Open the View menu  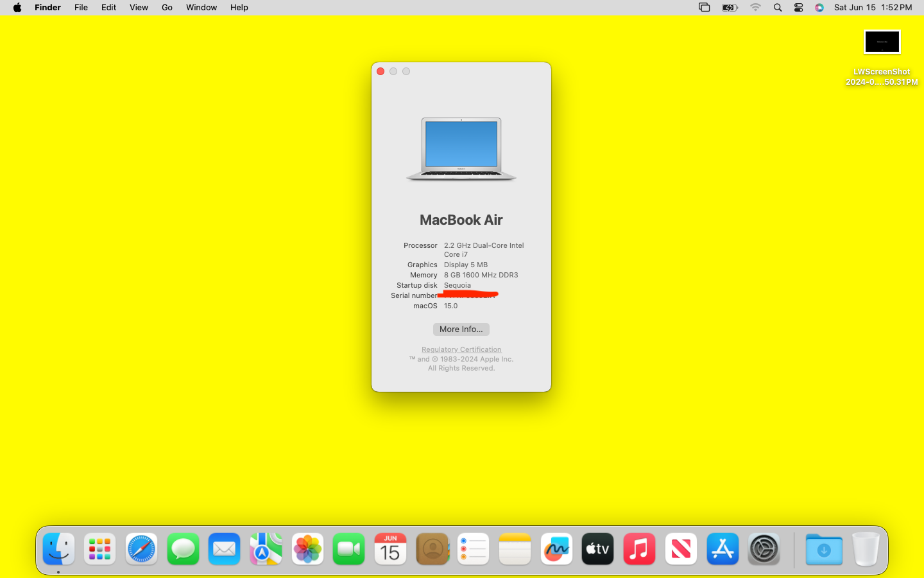[x=139, y=8]
